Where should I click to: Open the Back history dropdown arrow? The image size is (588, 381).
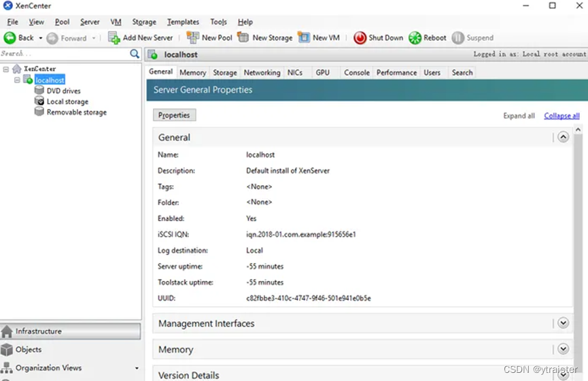pos(41,38)
